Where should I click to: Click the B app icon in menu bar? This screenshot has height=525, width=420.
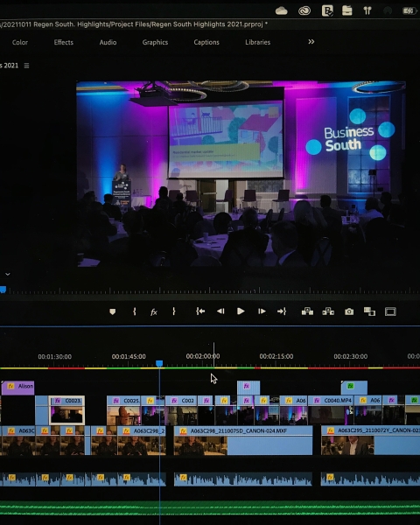coord(327,10)
